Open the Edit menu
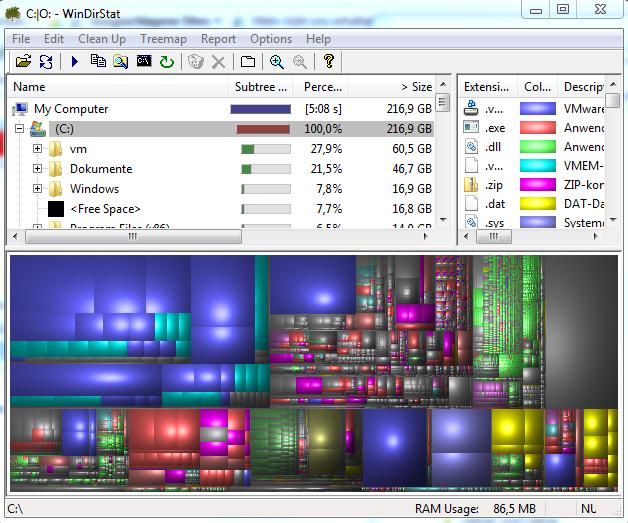This screenshot has width=628, height=523. tap(54, 39)
